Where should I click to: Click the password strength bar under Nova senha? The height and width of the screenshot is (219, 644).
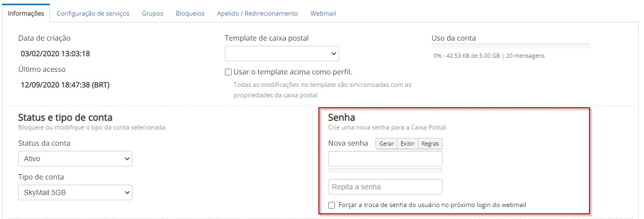[x=385, y=170]
